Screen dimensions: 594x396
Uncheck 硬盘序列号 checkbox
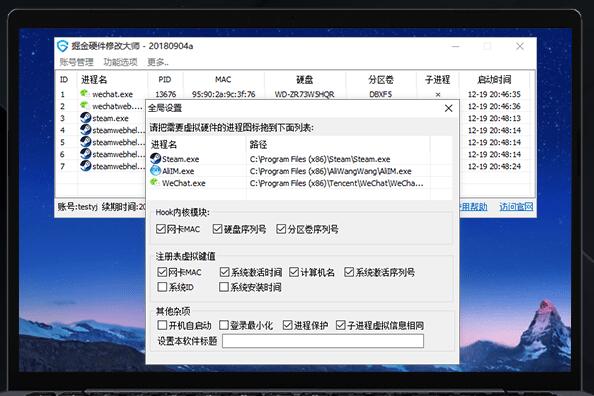pos(217,229)
